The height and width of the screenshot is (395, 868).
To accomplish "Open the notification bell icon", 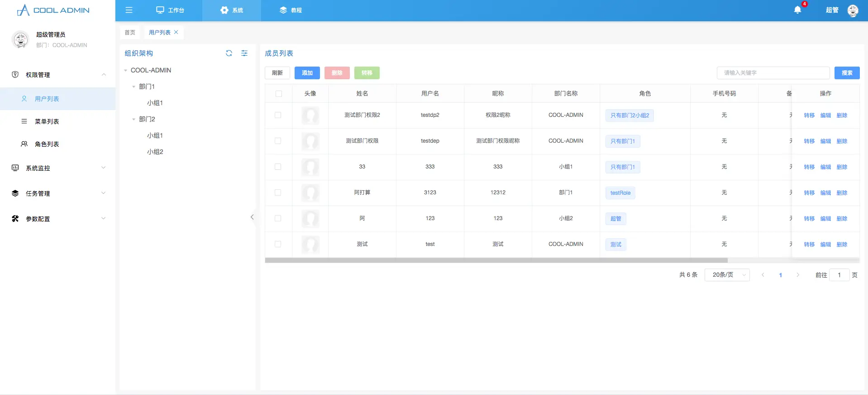I will click(x=797, y=10).
